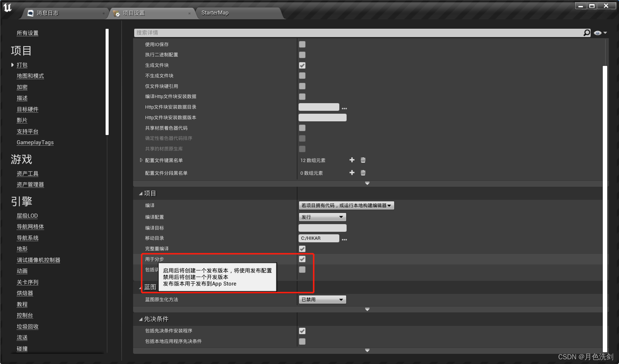Image resolution: width=619 pixels, height=364 pixels.
Task: Browse for Http文件块安装数据目录 via ellipsis
Action: (x=344, y=108)
